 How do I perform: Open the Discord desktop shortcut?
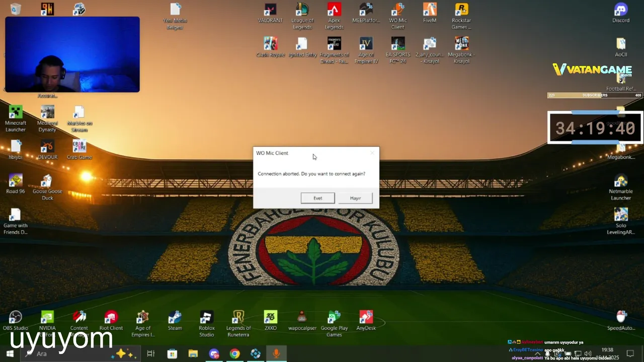pyautogui.click(x=621, y=14)
